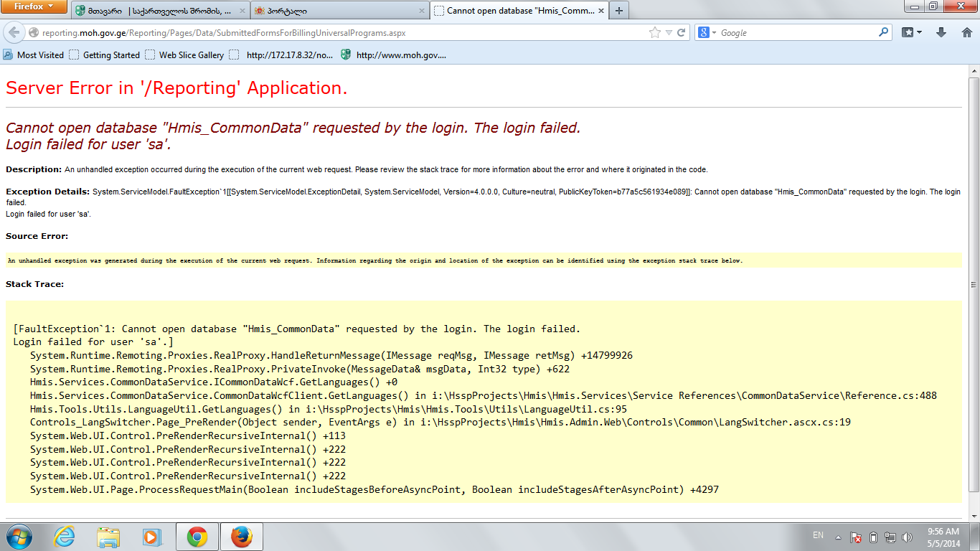
Task: Open the Most Visited bookmarks folder
Action: (34, 55)
